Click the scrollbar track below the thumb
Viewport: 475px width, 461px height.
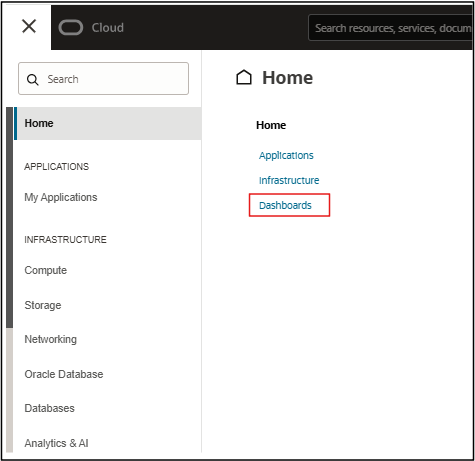(10, 390)
